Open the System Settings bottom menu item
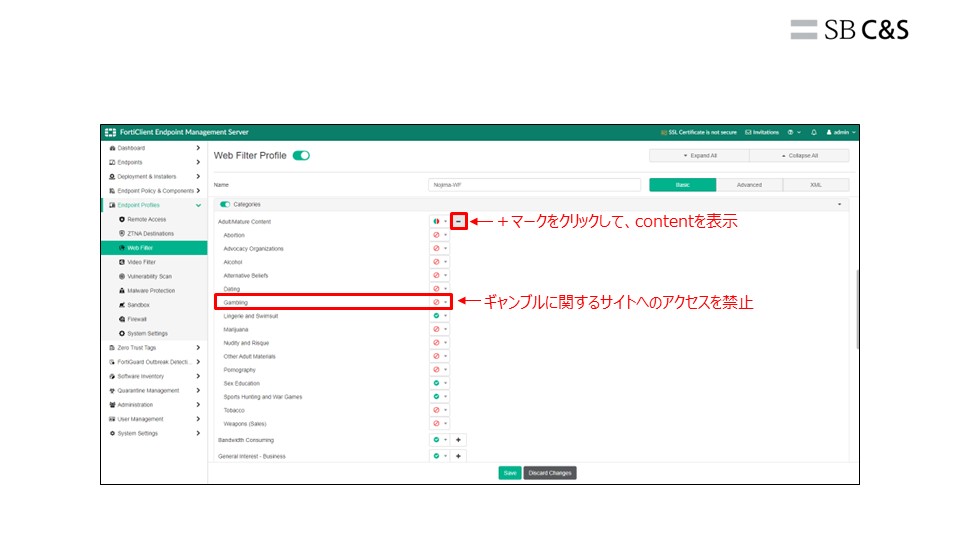960x540 pixels. pyautogui.click(x=154, y=433)
